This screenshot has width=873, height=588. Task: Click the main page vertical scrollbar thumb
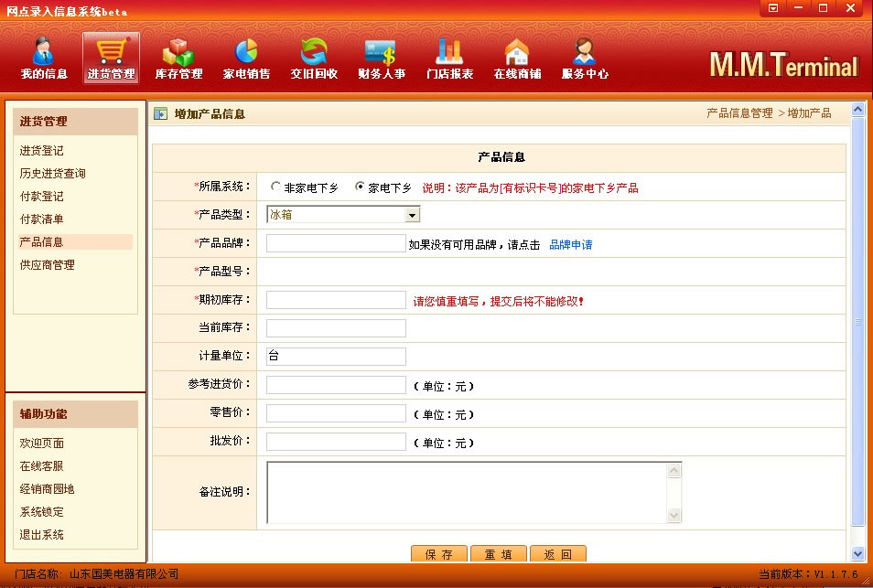coord(857,322)
